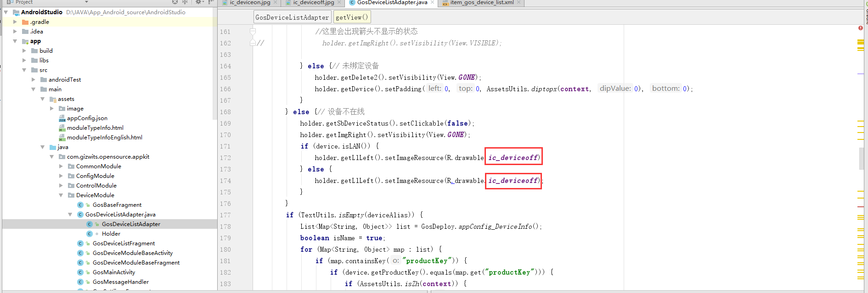Select the GosDeviceListAdapter.java tab
Viewport: 868px width, 293px height.
coord(392,3)
